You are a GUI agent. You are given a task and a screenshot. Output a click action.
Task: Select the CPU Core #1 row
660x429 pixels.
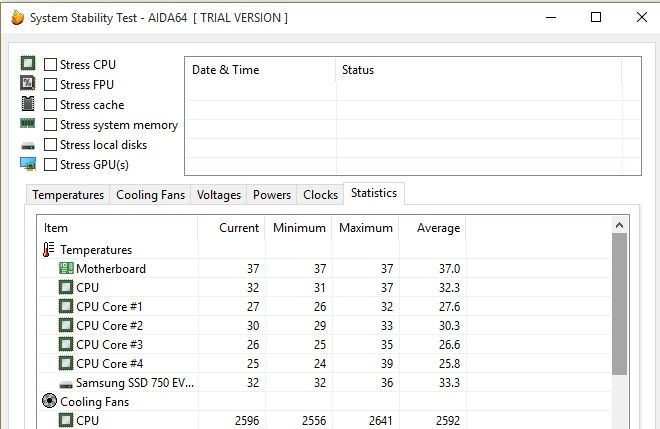pos(324,306)
